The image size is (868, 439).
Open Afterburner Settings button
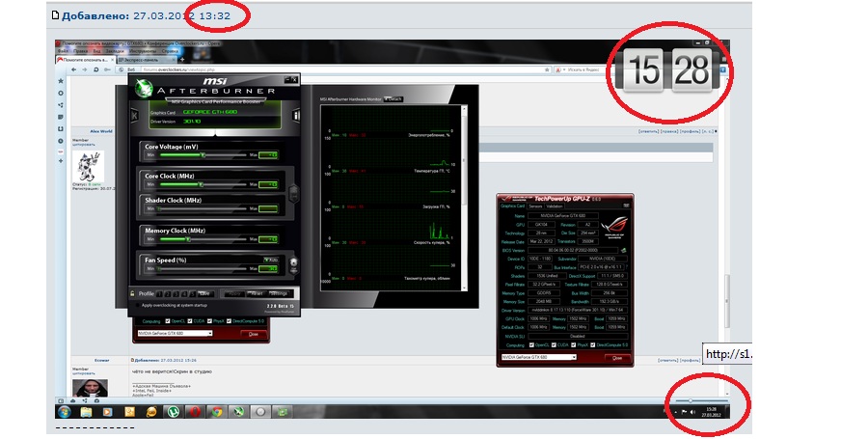[x=279, y=293]
